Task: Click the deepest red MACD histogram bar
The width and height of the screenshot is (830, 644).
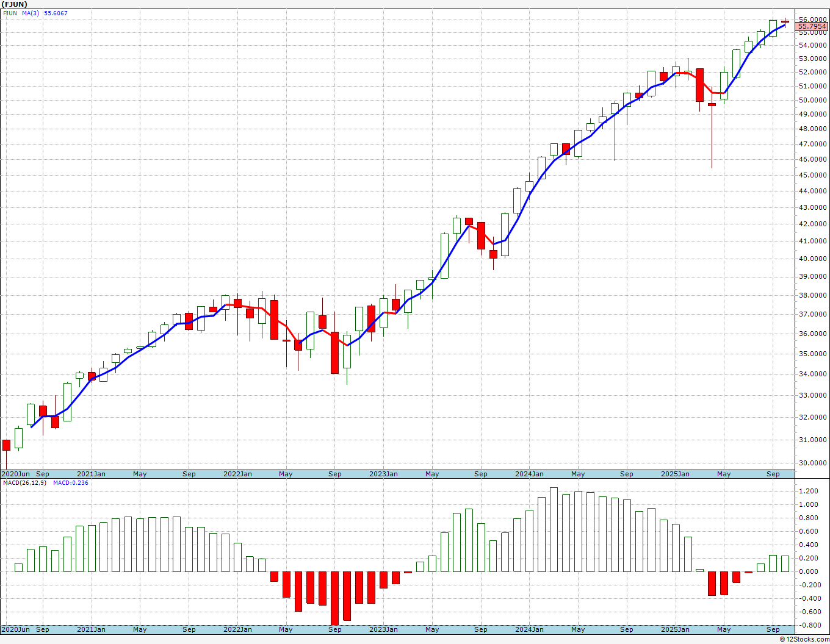Action: point(334,598)
